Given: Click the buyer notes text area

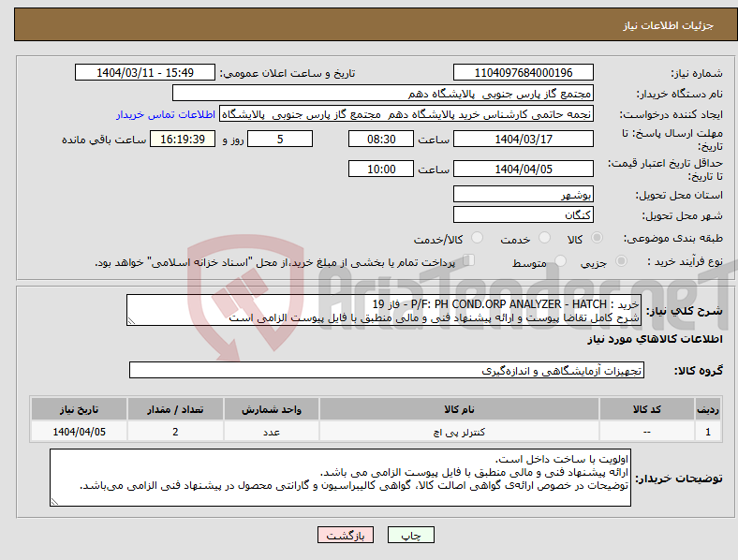Looking at the screenshot, I should tap(340, 478).
